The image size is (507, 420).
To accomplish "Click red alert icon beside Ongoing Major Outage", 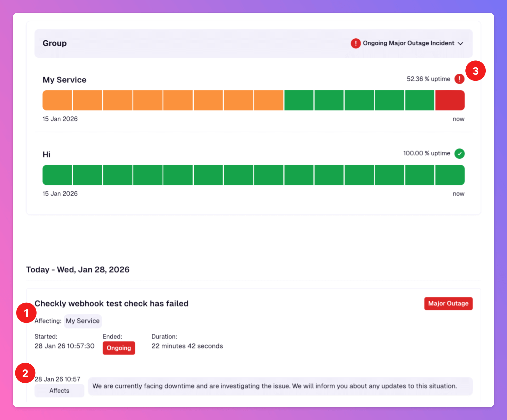I will pyautogui.click(x=356, y=43).
